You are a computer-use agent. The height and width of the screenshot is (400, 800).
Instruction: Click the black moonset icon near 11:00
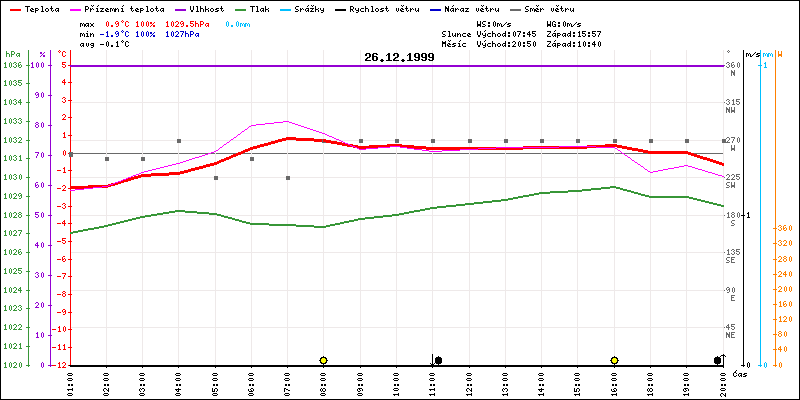point(436,360)
